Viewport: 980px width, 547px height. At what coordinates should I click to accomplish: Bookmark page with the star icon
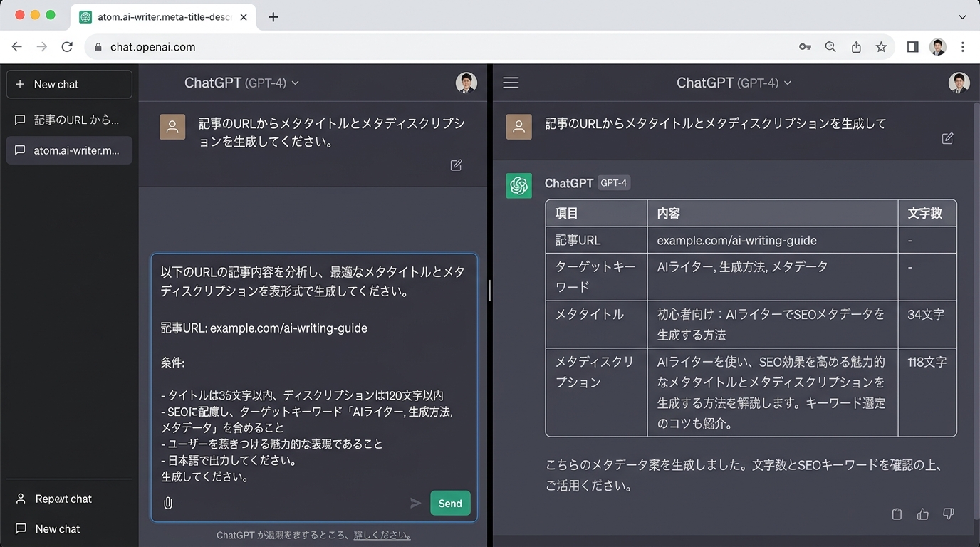881,47
